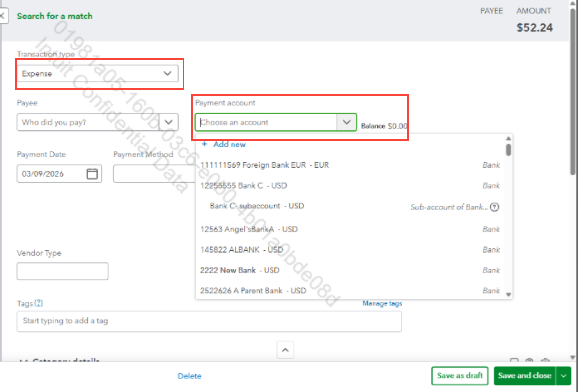Click the Tags help question mark
The image size is (578, 392).
click(39, 303)
